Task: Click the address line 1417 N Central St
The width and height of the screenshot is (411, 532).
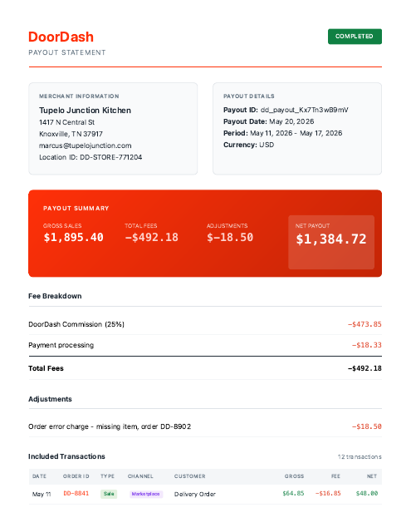Action: coord(66,122)
